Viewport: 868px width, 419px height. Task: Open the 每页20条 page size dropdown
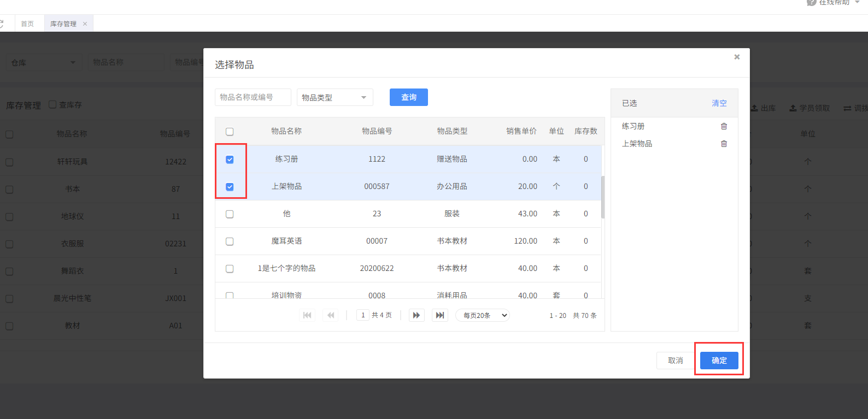coord(483,315)
